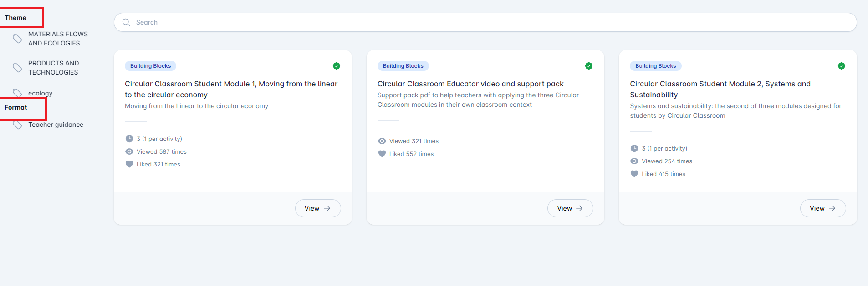Click green verified checkmark on Module 1 card
This screenshot has width=868, height=286.
click(337, 66)
